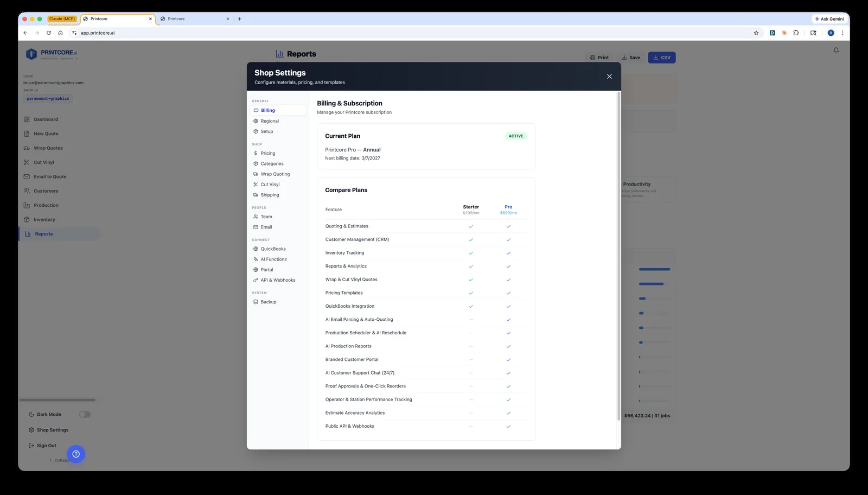The height and width of the screenshot is (495, 868).
Task: Toggle the Dark Mode switch
Action: pyautogui.click(x=85, y=414)
